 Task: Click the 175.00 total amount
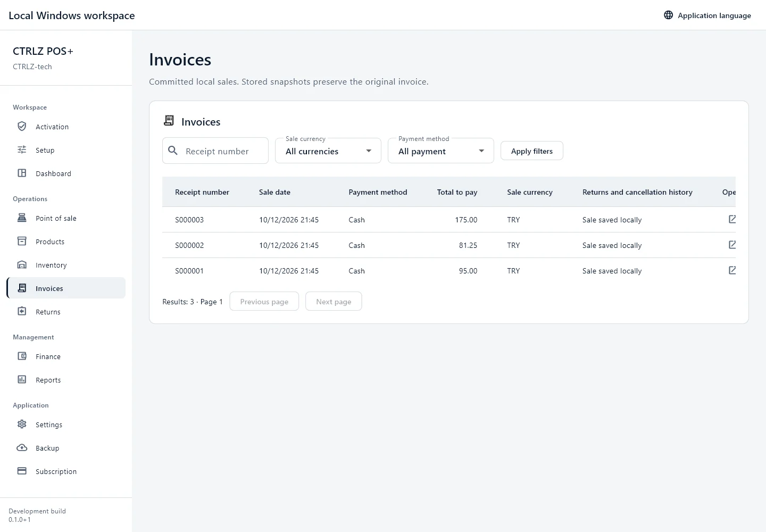pos(466,220)
